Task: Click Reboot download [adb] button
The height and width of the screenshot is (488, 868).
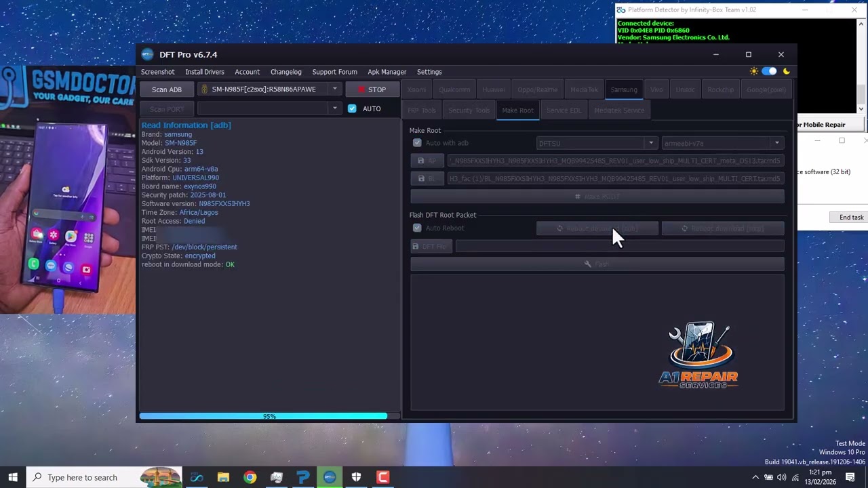Action: [x=597, y=228]
